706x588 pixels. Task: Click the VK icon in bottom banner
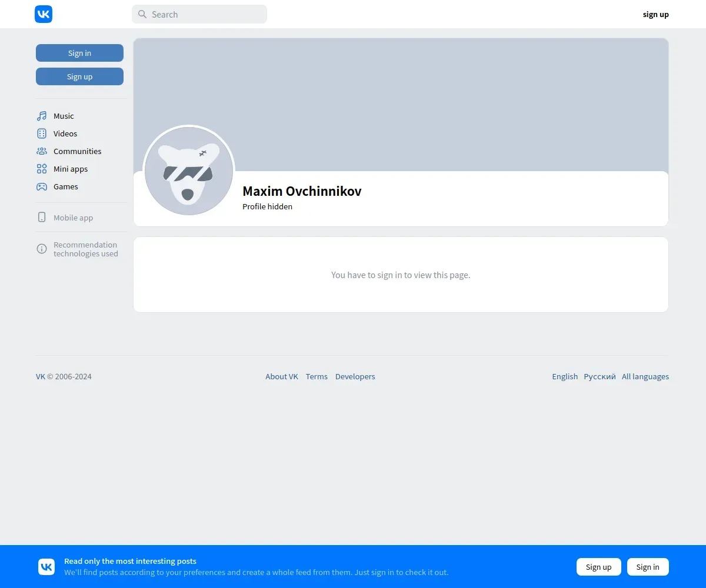point(46,567)
